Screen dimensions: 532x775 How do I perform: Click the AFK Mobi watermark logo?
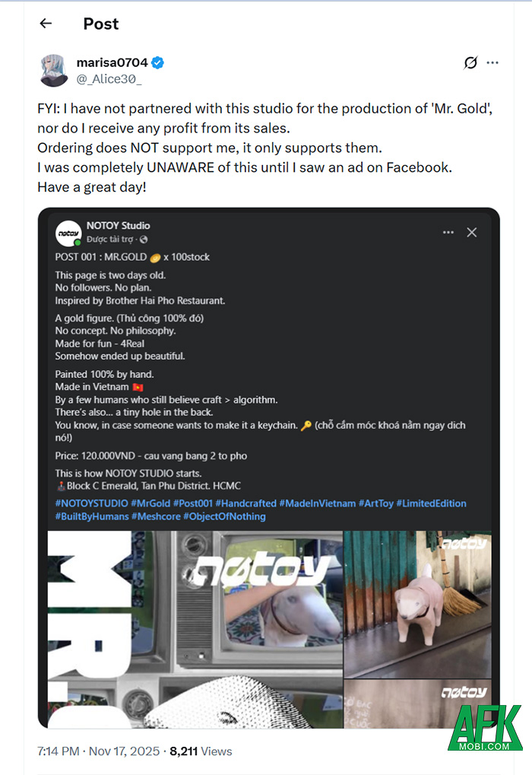pos(484,728)
